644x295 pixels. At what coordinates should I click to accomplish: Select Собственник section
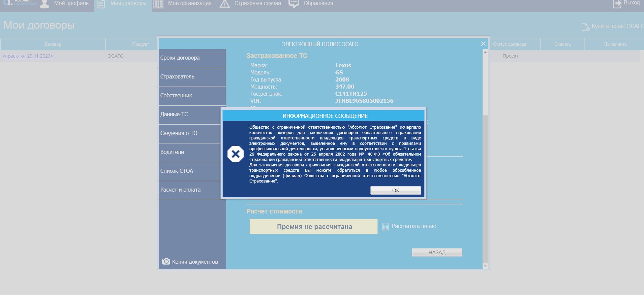192,96
